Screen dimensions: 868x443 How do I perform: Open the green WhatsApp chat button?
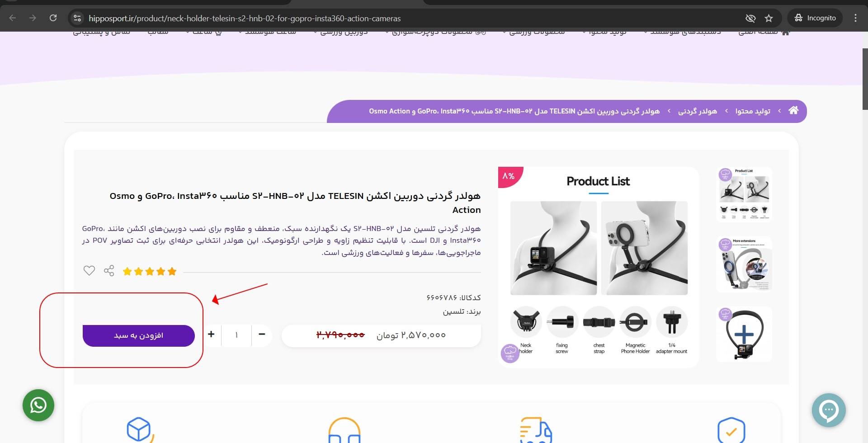tap(38, 405)
